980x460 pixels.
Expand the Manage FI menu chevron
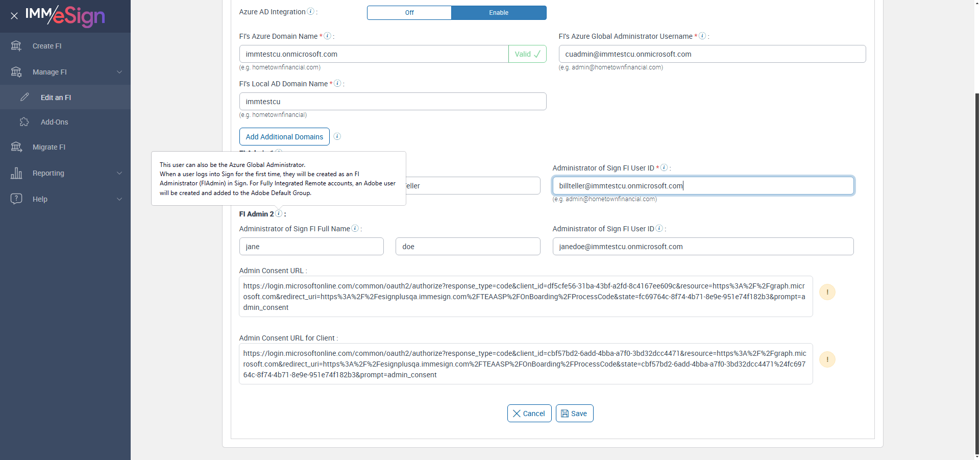pyautogui.click(x=119, y=72)
